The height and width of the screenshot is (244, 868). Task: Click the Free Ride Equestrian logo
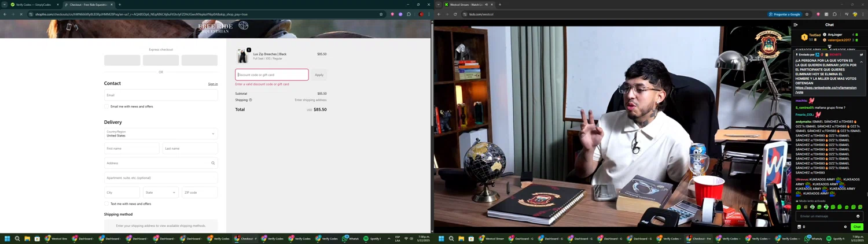tap(223, 27)
